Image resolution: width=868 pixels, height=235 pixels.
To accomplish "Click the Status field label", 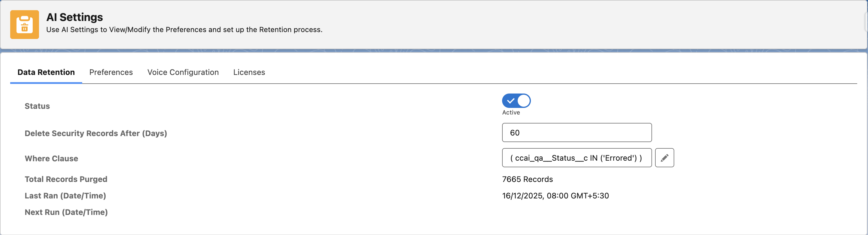I will click(37, 106).
